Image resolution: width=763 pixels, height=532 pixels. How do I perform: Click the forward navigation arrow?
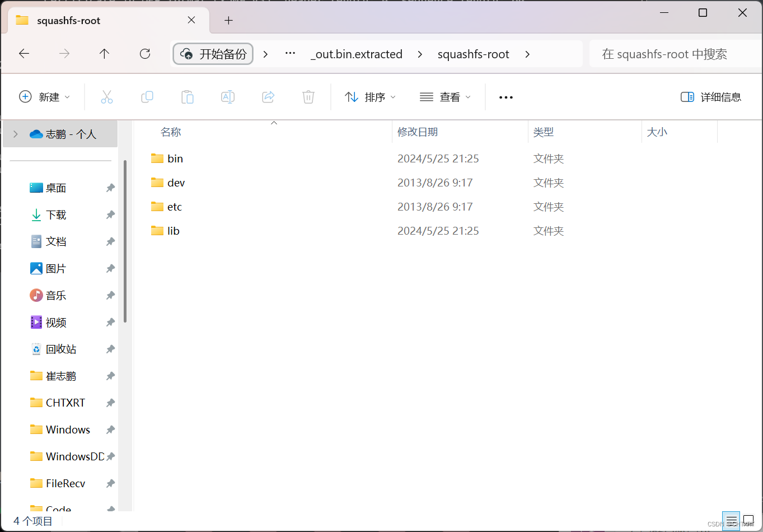64,54
